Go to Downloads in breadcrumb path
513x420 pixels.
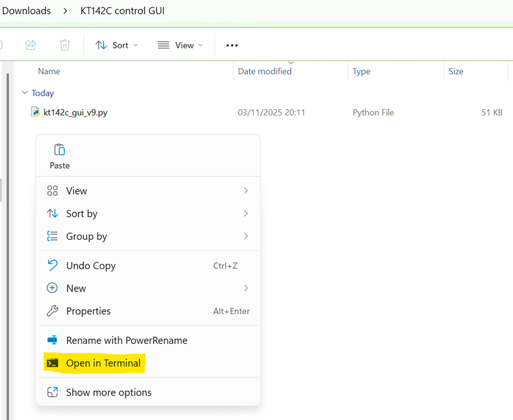click(26, 11)
